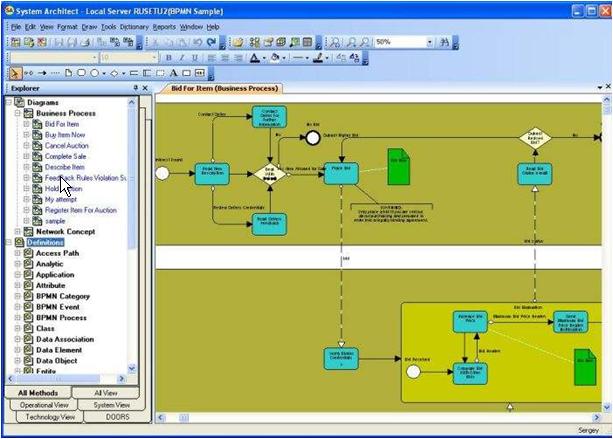Expand the BPMN Category definition node
The image size is (613, 439).
tap(18, 296)
